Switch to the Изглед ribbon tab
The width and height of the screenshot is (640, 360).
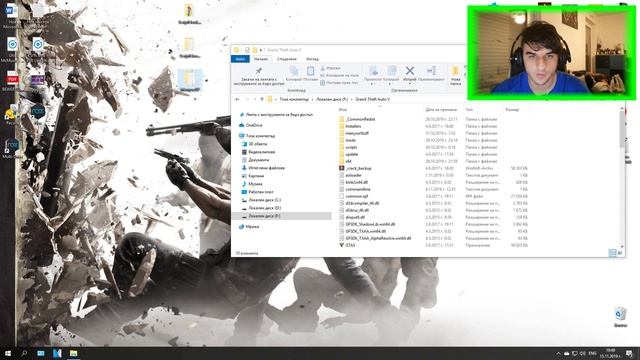312,59
